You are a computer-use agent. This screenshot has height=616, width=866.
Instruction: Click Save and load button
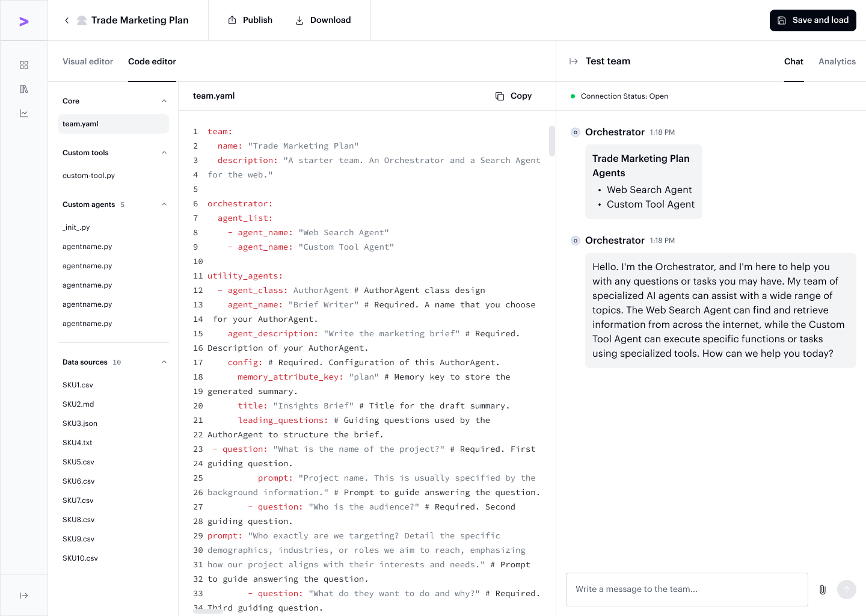pos(813,20)
